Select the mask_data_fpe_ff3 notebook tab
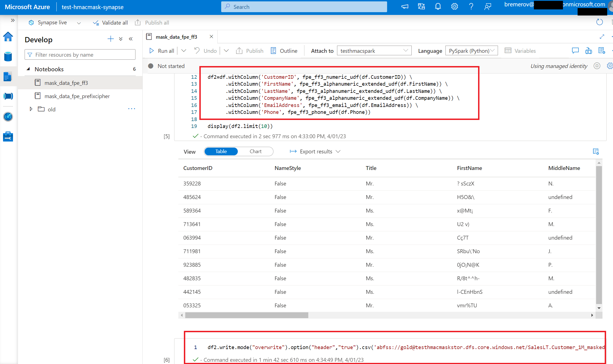 tap(176, 37)
